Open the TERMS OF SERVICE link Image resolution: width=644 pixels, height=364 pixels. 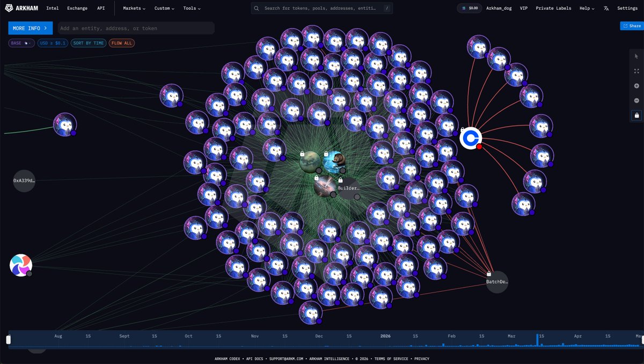point(391,359)
